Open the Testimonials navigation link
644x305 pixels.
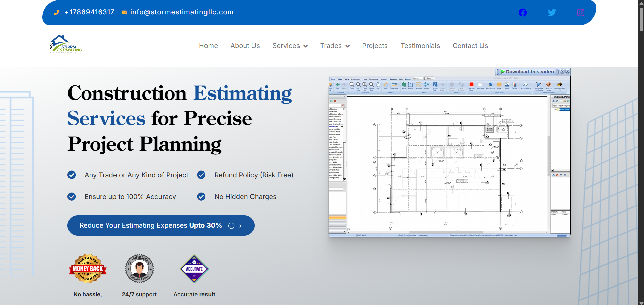coord(420,46)
